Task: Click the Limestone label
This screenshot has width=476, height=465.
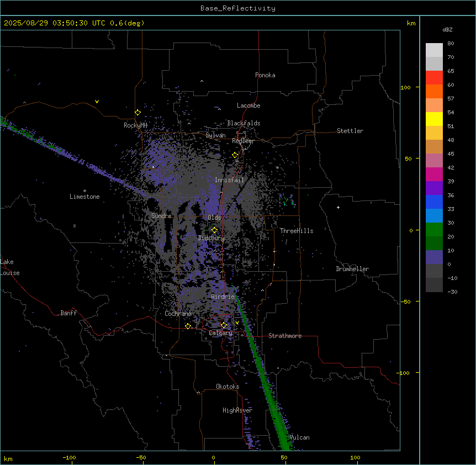Action: click(84, 197)
